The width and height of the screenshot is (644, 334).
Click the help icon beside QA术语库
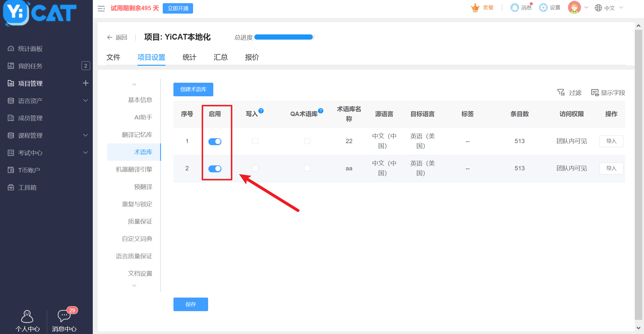click(x=321, y=111)
